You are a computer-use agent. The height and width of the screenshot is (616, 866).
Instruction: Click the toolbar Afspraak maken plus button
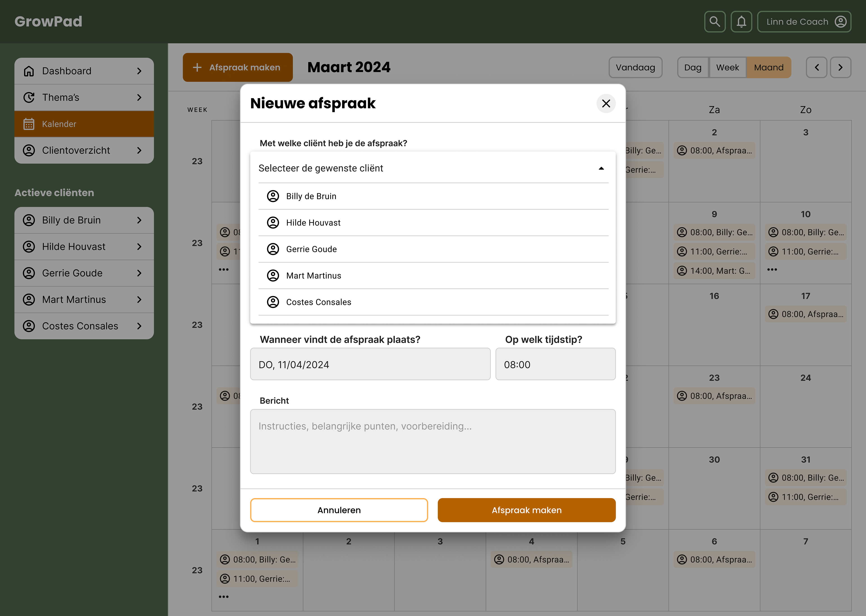[x=238, y=67]
